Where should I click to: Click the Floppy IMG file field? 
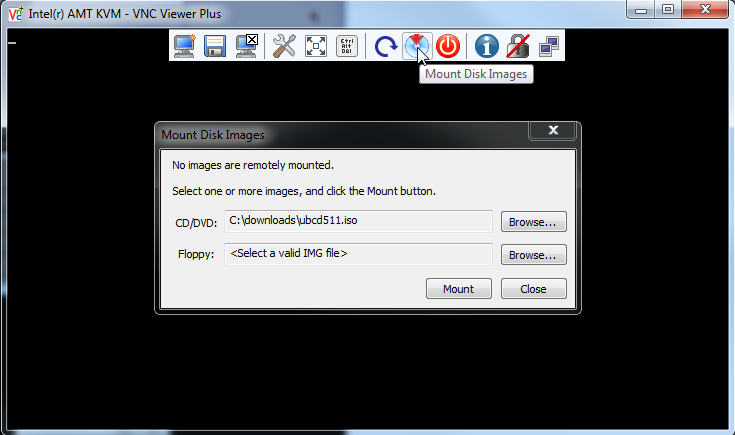pyautogui.click(x=359, y=254)
